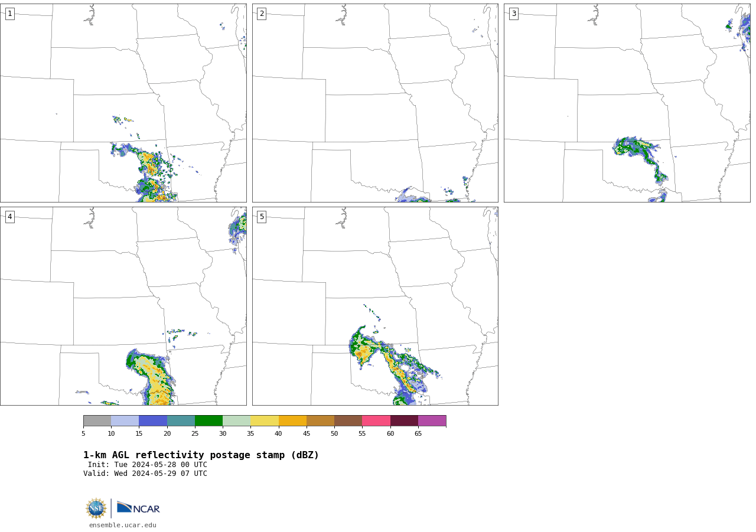Click the panel number label '5'
Image resolution: width=756 pixels, height=532 pixels.
tap(262, 217)
